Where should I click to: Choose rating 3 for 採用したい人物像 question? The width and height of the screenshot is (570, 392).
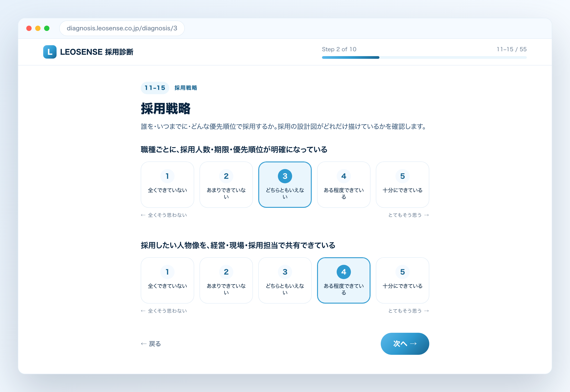285,280
